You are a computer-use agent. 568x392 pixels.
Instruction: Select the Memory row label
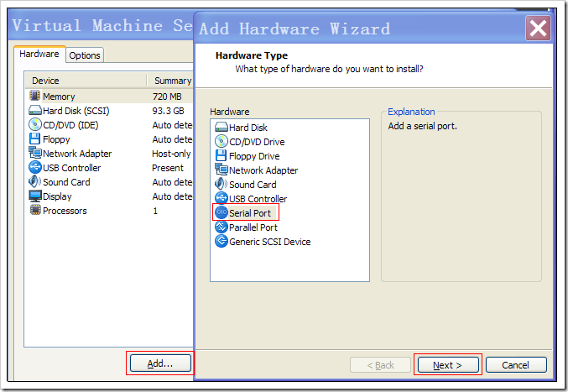point(59,97)
